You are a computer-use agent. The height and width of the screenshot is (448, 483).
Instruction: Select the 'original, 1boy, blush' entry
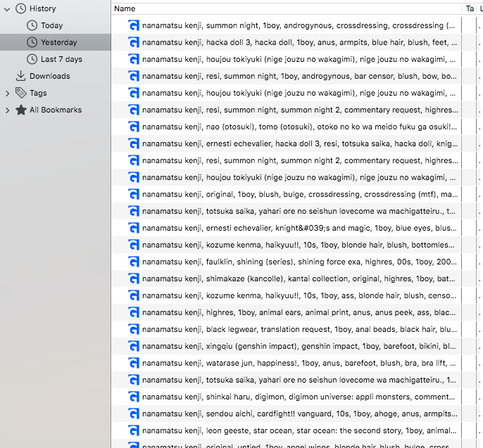coord(287,194)
